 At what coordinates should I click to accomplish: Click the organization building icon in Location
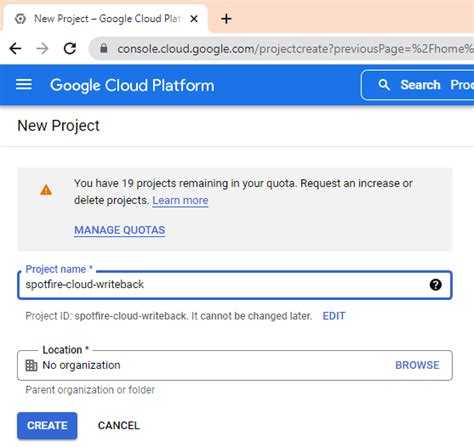click(31, 365)
